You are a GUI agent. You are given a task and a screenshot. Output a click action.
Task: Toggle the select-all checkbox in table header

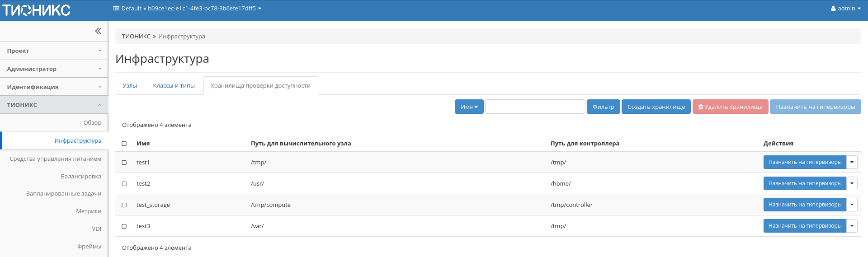124,144
